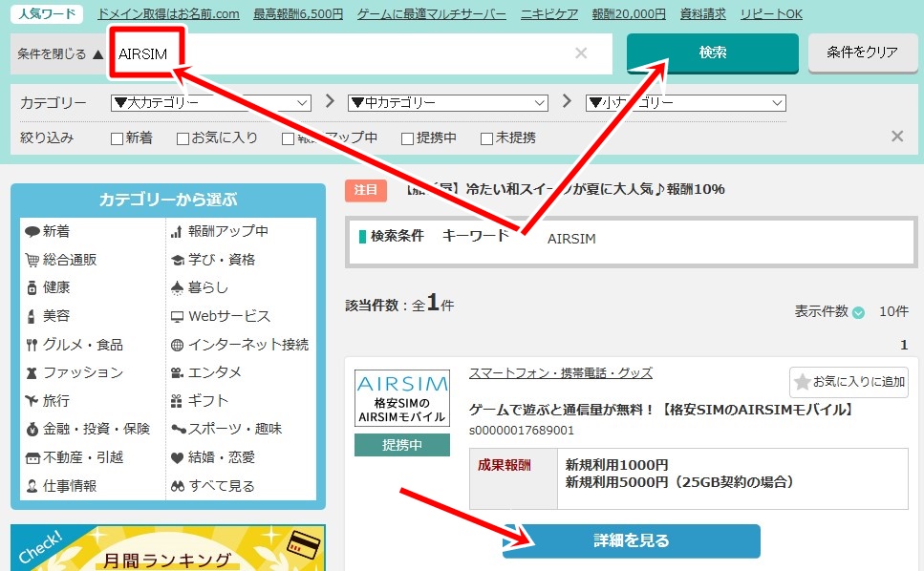Click the 学び・資格 graduation cap icon
Screen dimensions: 924x571
pyautogui.click(x=178, y=260)
